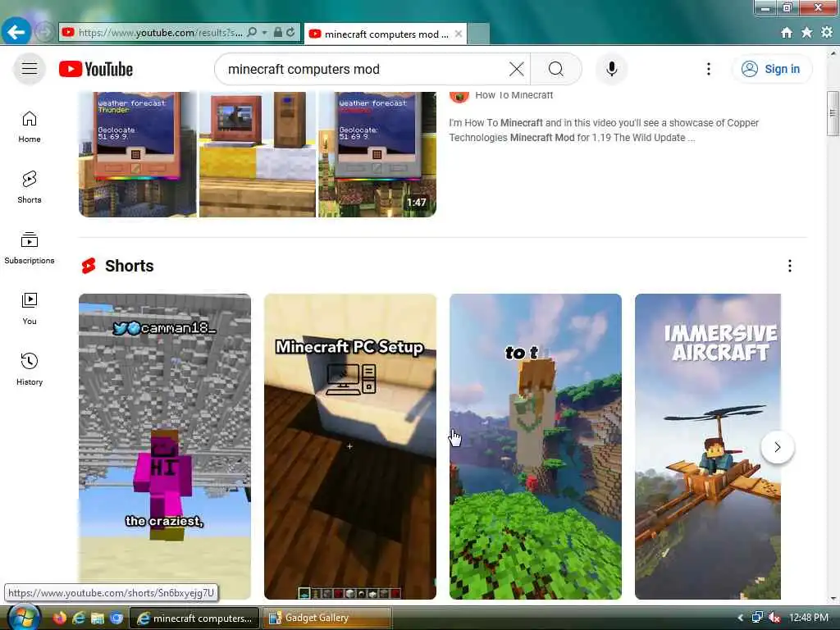Image resolution: width=840 pixels, height=630 pixels.
Task: Open the YouTube hamburger guide menu
Action: coord(30,69)
